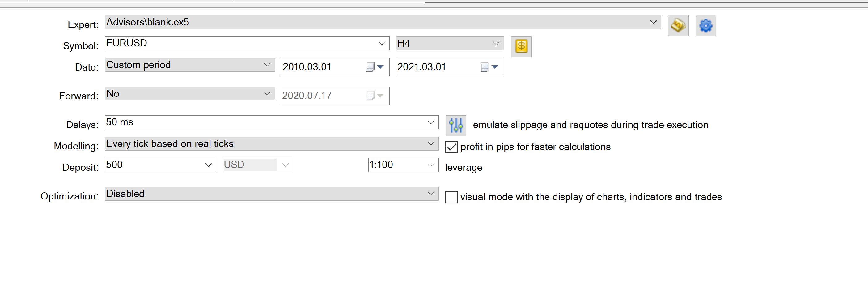This screenshot has width=868, height=295.
Task: Open Expert properties via blue gear icon
Action: 705,25
